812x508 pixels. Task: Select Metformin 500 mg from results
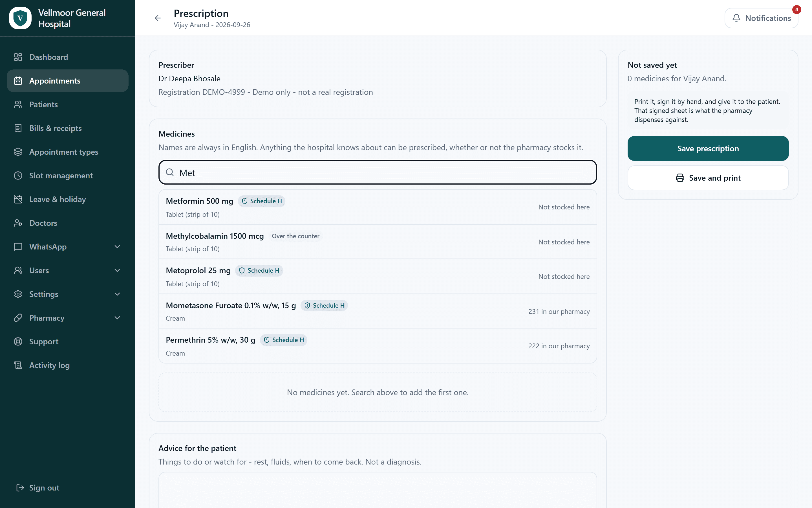tap(378, 207)
